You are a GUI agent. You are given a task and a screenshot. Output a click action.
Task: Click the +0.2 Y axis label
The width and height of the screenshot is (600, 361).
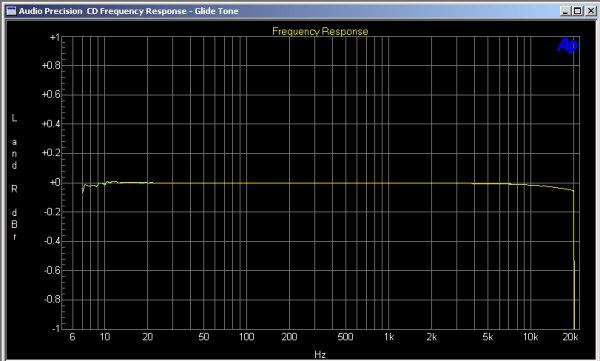pos(51,153)
